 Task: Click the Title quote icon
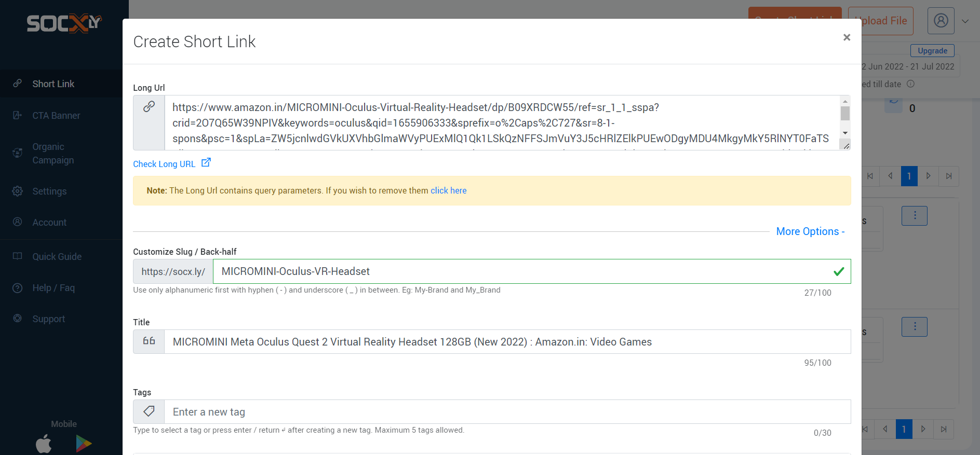[x=149, y=341]
